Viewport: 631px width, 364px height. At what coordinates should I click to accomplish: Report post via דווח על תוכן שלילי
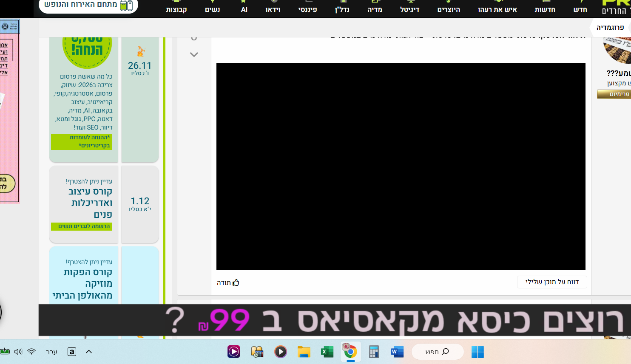tap(552, 282)
